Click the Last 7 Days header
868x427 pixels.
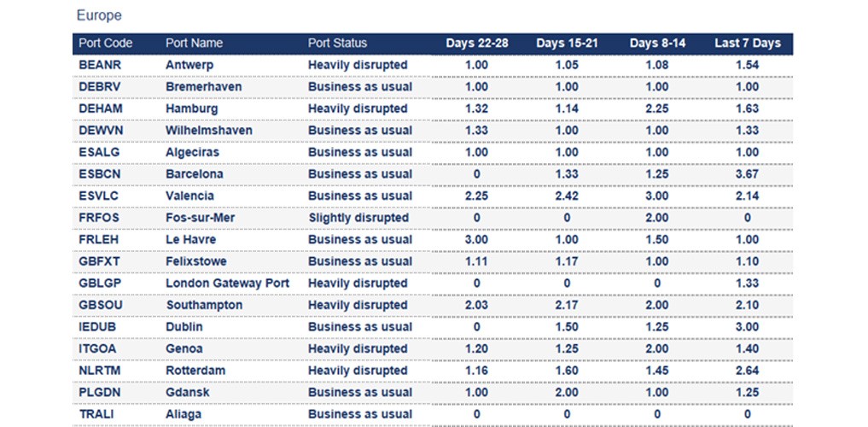747,44
